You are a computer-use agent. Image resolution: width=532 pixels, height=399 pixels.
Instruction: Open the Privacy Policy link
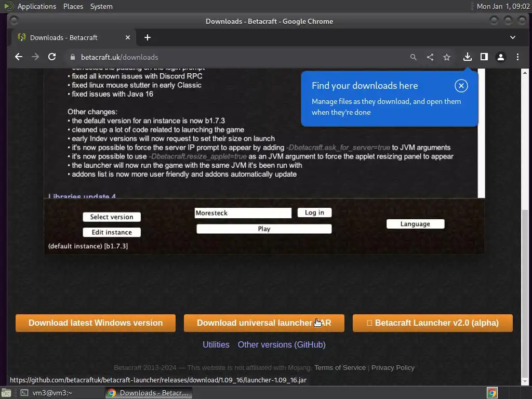coord(393,368)
